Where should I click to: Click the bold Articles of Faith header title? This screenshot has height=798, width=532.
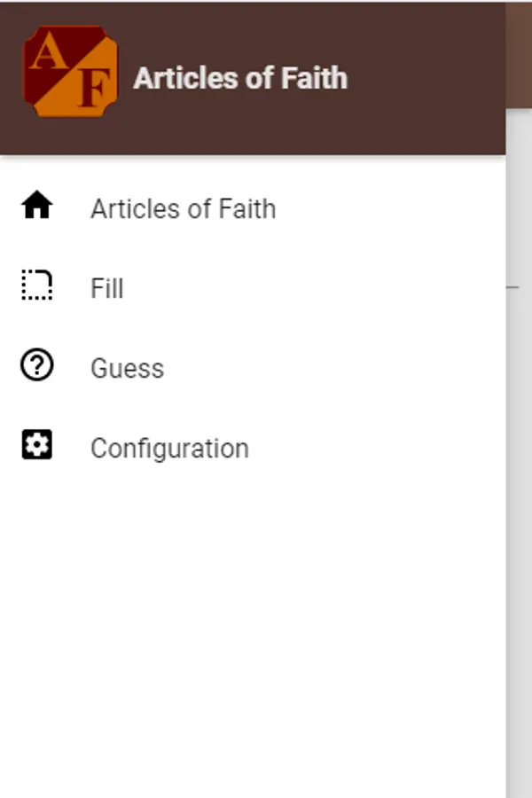click(240, 78)
